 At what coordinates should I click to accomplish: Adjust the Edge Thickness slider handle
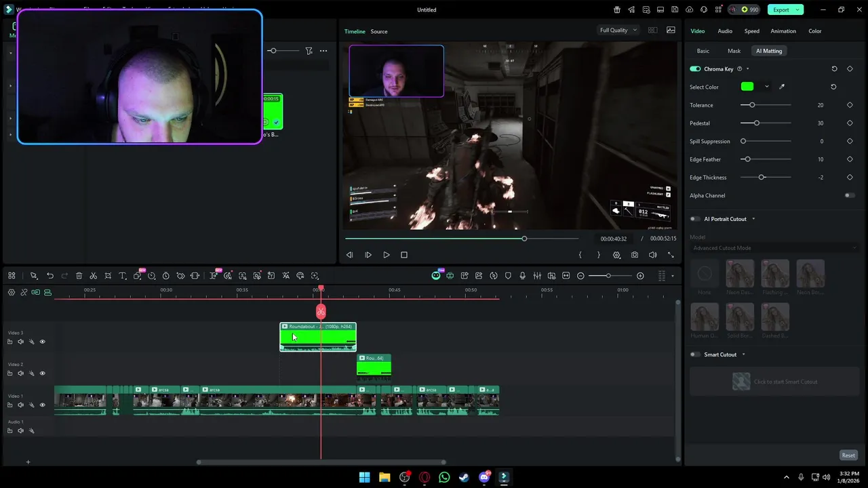(762, 178)
